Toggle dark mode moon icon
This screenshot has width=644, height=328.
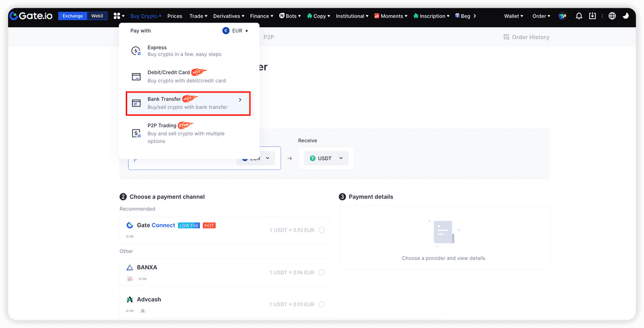(x=626, y=16)
